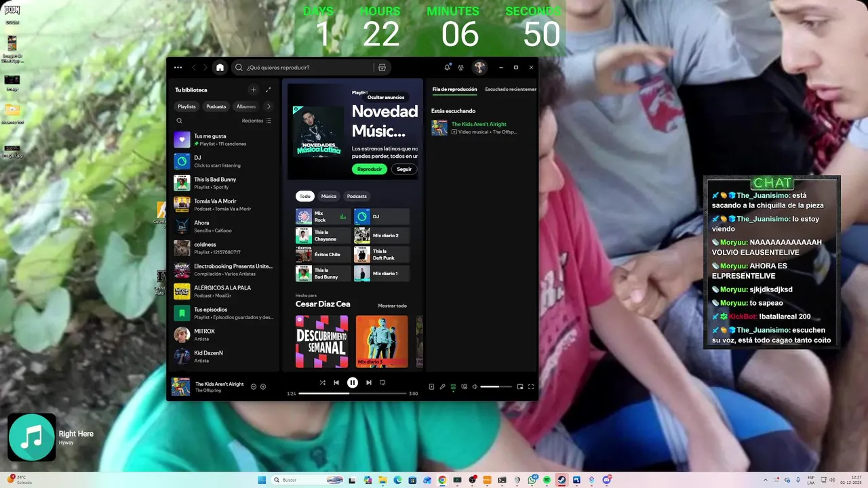Open the This Is Daft Punk tile
Screen dimensions: 868x488
[382, 254]
